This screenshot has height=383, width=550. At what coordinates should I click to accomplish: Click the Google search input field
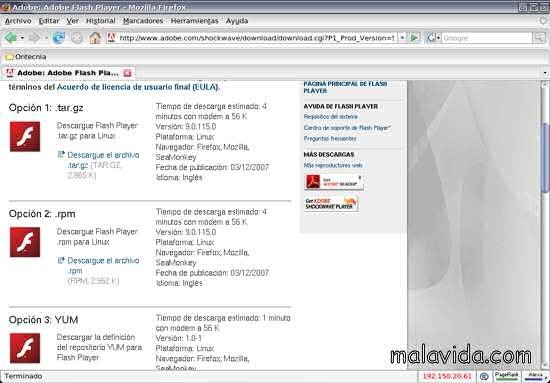487,38
